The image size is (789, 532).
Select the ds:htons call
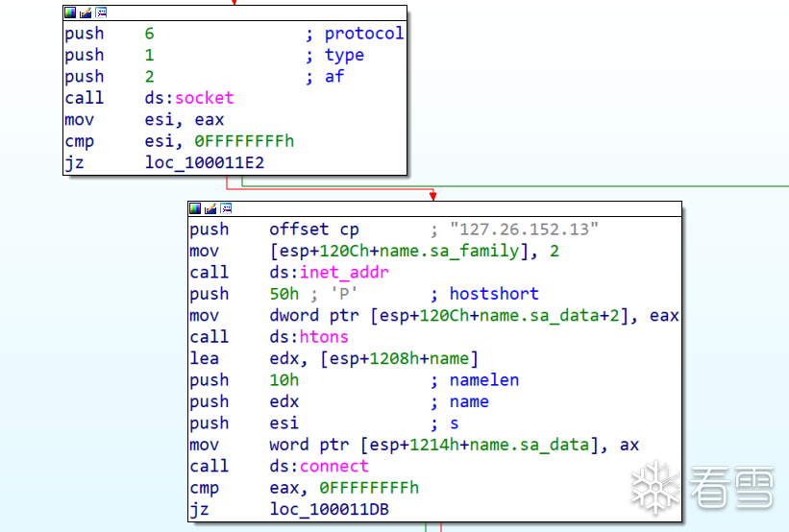(x=308, y=336)
